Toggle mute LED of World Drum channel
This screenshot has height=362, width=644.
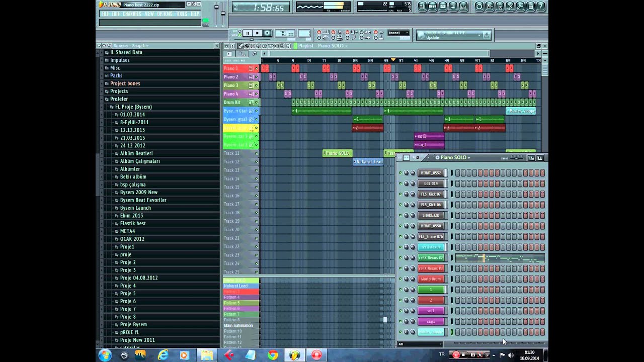tap(400, 279)
